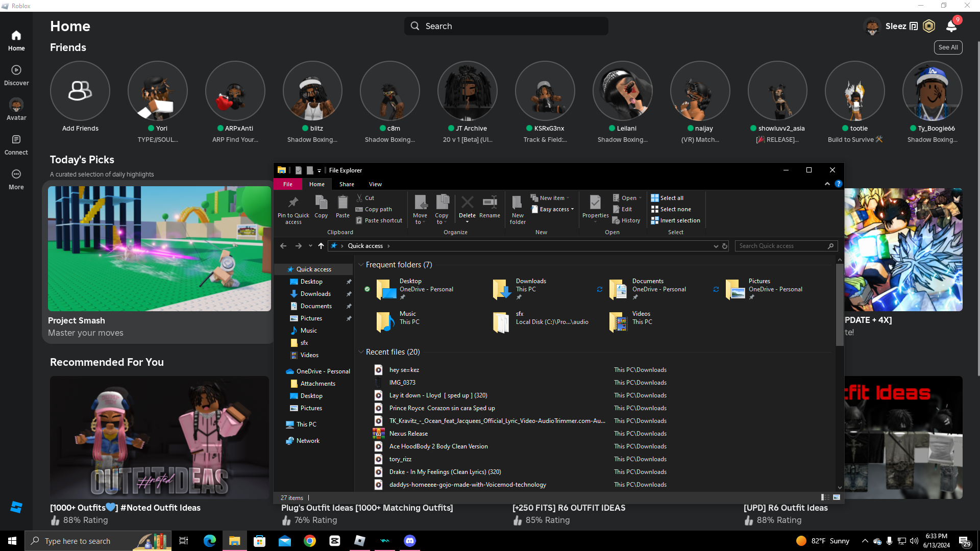Click the Robux currency icon
980x551 pixels.
pos(929,26)
